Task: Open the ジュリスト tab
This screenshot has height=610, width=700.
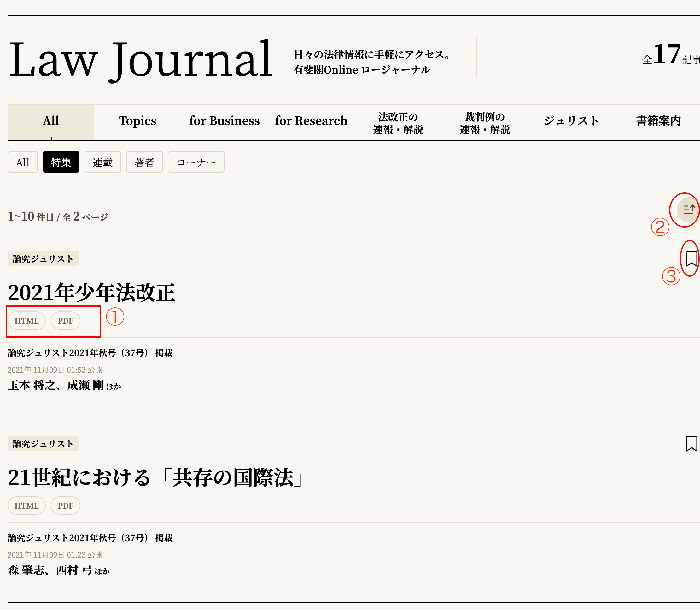Action: coord(571,121)
